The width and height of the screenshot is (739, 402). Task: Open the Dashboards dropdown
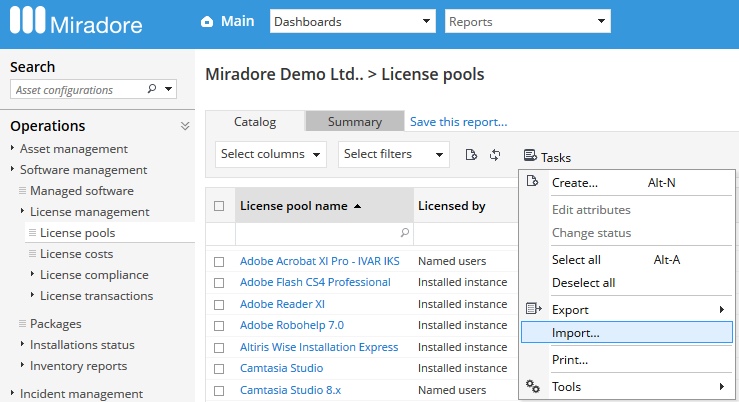click(353, 21)
